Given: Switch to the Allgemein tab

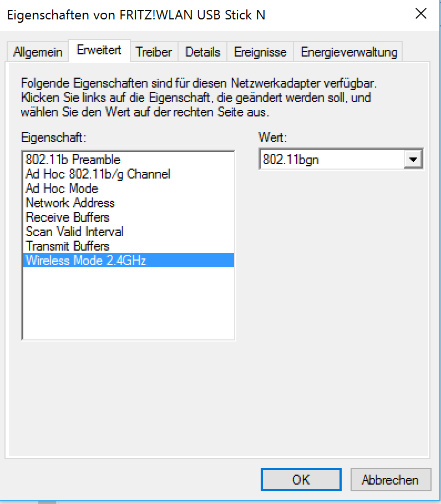Looking at the screenshot, I should point(38,52).
